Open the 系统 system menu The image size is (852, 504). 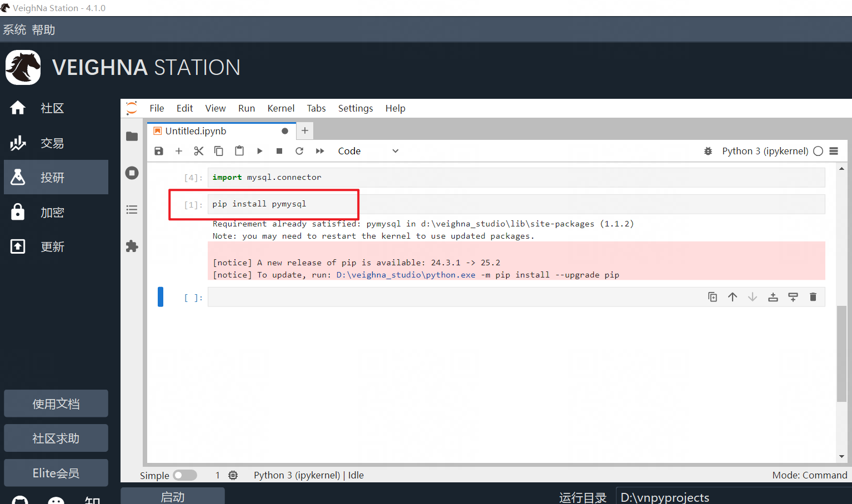(x=14, y=30)
